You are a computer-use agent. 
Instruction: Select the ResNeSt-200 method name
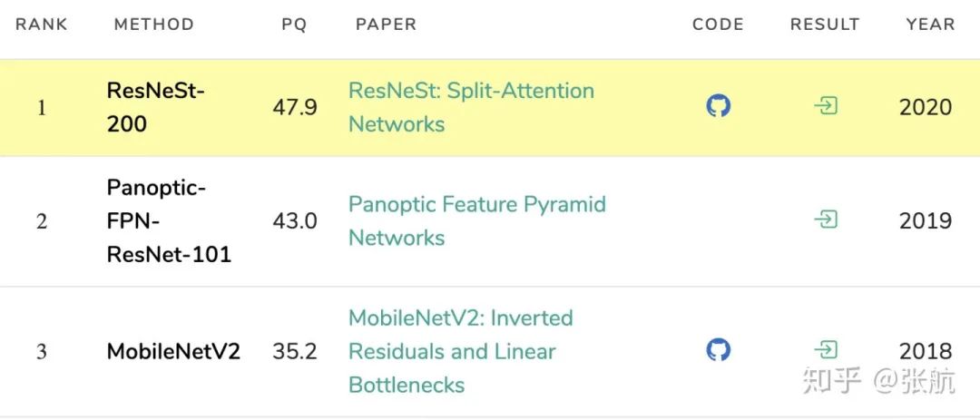156,107
